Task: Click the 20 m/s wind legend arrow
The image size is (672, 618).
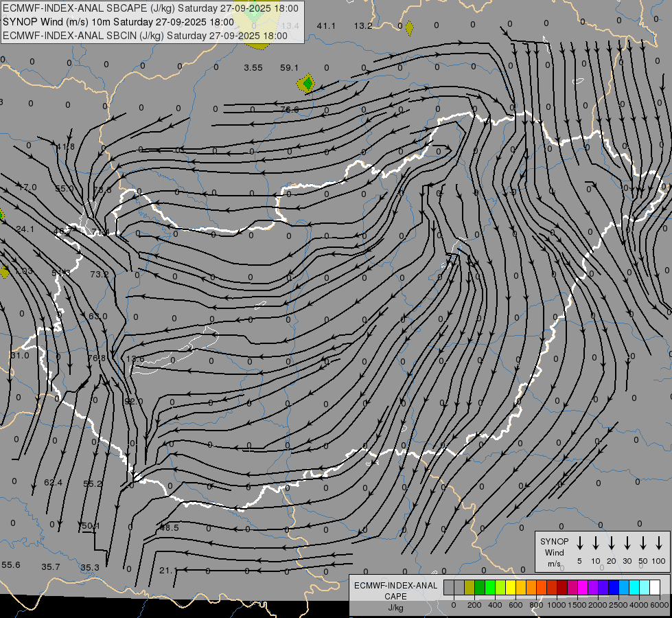Action: tap(612, 543)
